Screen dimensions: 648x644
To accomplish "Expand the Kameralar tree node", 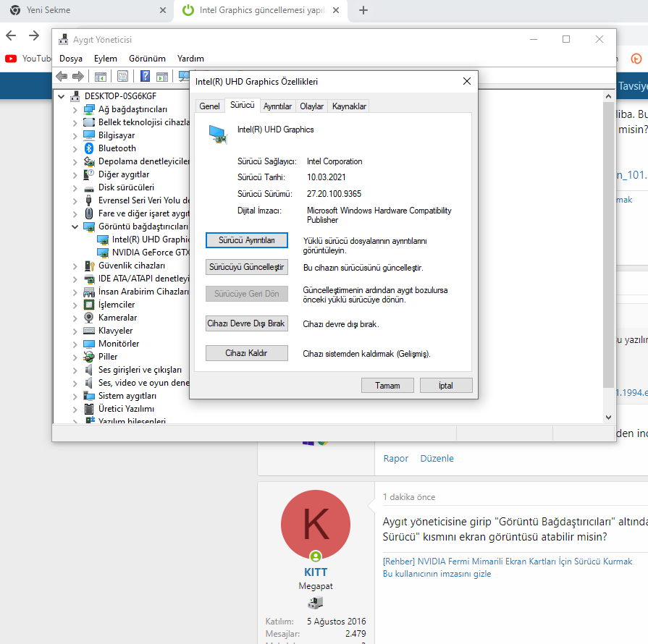I will (75, 318).
